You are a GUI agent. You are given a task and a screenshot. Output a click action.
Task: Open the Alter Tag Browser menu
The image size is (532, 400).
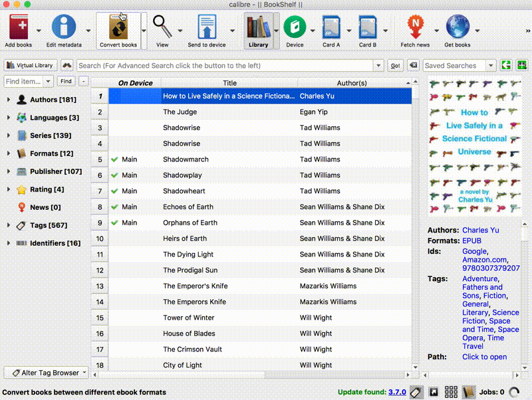tap(46, 373)
